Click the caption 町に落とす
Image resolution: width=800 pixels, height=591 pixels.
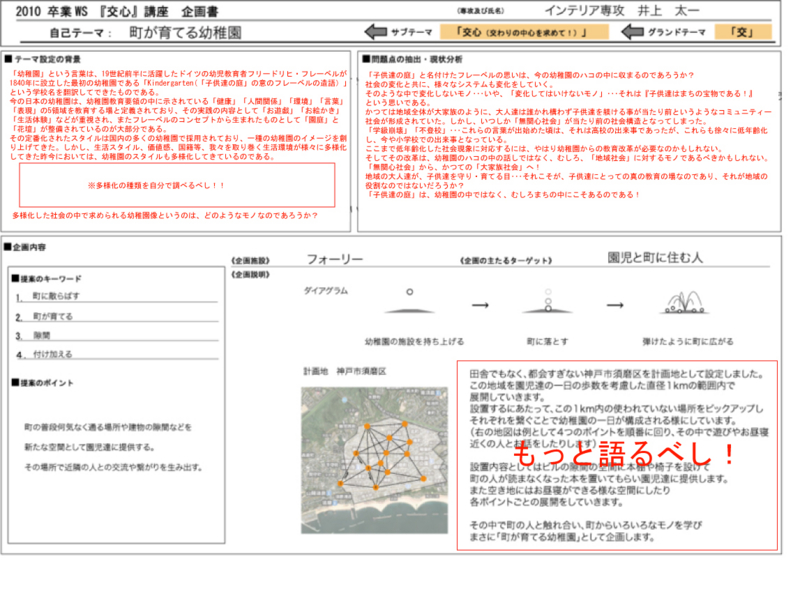[x=547, y=341]
